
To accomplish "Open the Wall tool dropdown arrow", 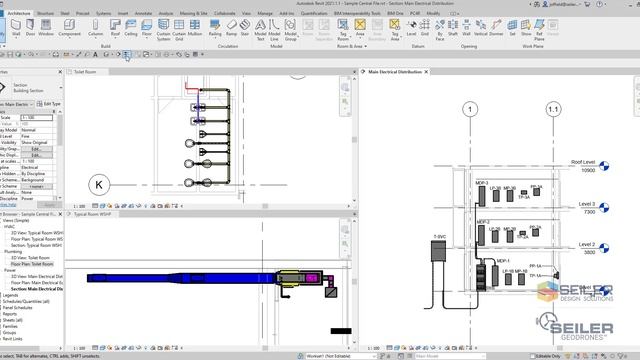I will tap(16, 39).
